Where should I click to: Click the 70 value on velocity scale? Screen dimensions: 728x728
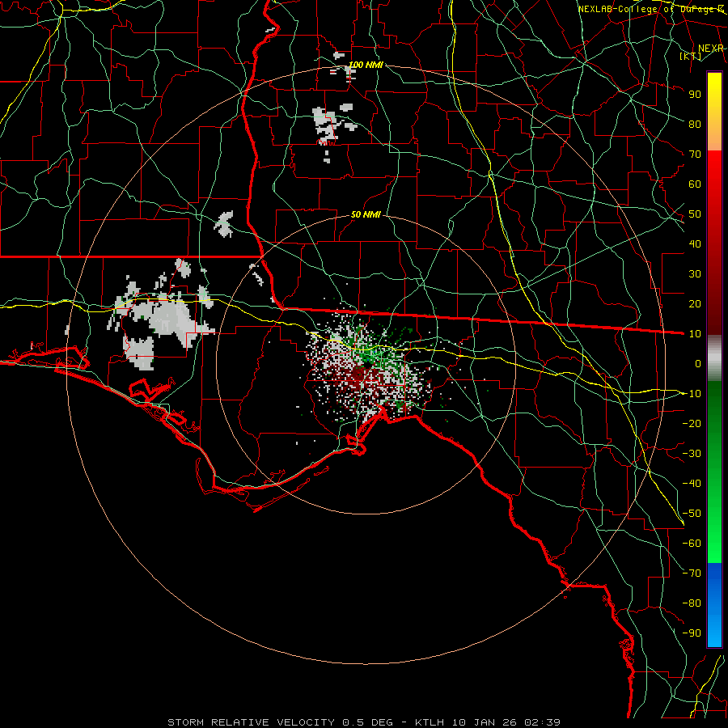point(695,154)
